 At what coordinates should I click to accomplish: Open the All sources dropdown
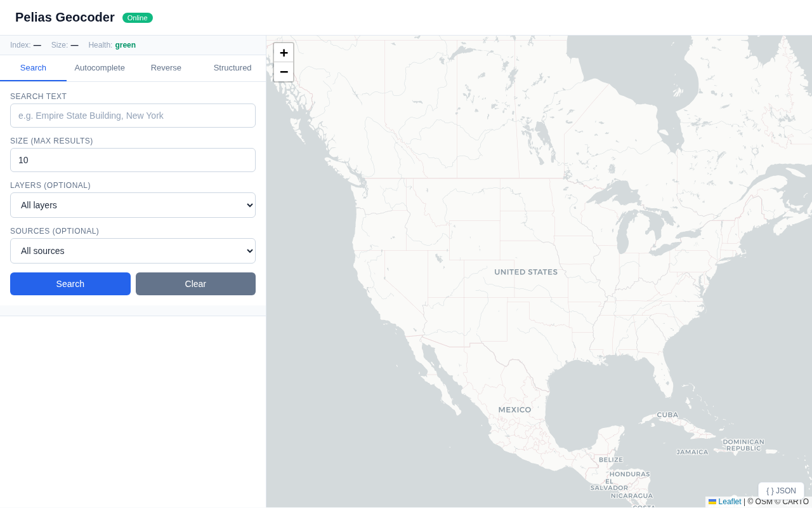coord(133,251)
